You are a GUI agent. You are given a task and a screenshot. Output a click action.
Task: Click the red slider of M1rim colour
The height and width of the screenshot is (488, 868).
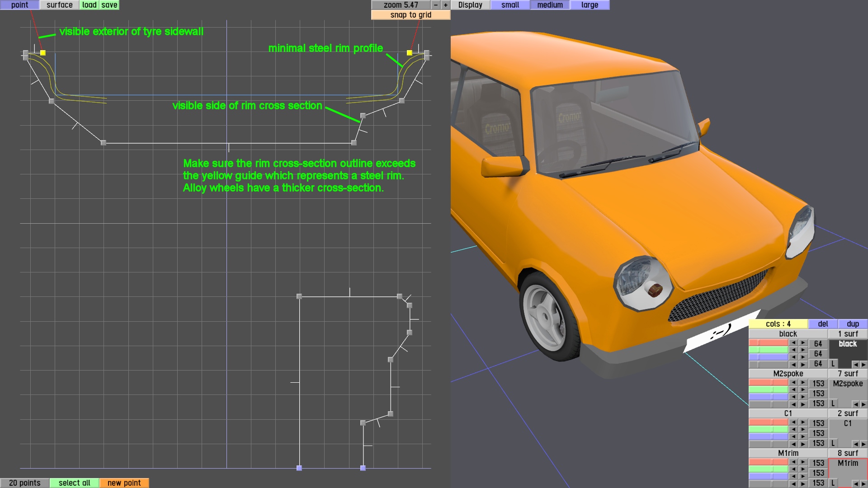point(769,462)
